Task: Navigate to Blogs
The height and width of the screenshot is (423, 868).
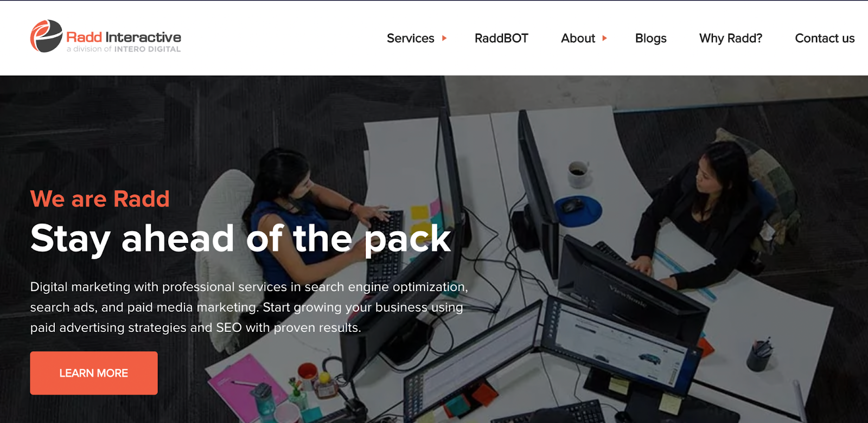Action: 650,38
